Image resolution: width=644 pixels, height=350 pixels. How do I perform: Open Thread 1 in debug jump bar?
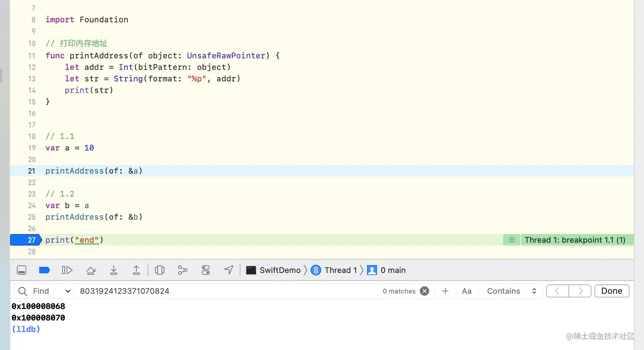(334, 270)
